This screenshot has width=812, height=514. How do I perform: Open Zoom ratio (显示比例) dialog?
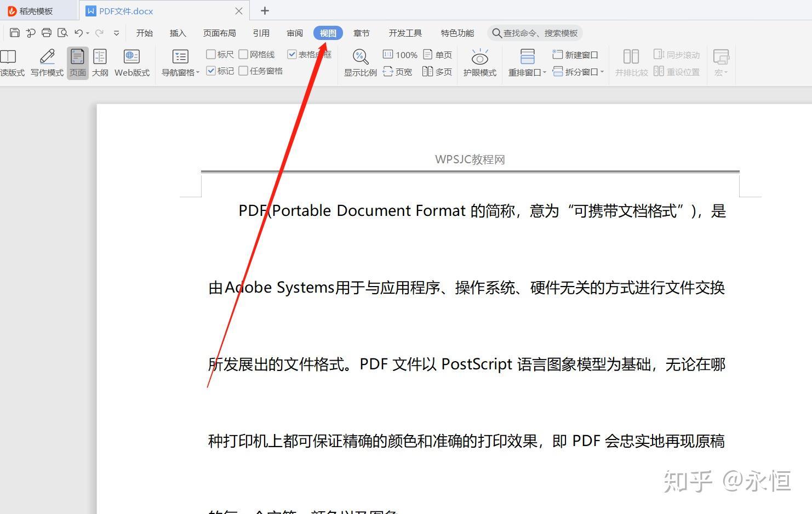click(x=360, y=63)
